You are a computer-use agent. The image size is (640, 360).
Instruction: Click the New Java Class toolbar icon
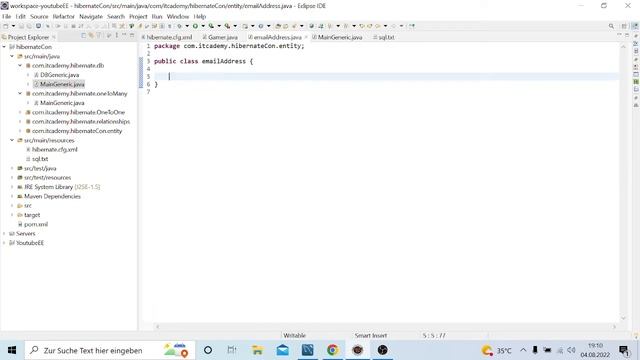[260, 26]
